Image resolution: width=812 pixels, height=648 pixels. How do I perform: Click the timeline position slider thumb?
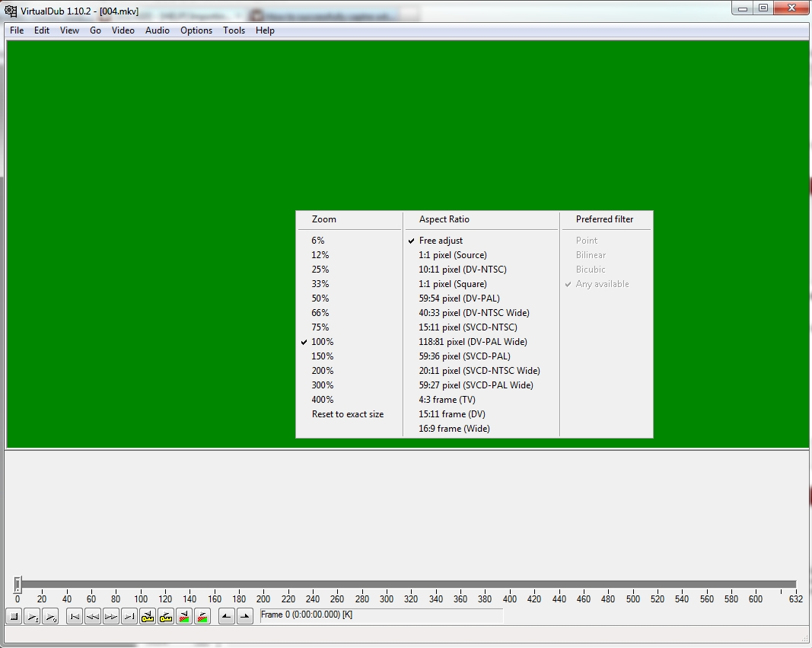[x=18, y=584]
